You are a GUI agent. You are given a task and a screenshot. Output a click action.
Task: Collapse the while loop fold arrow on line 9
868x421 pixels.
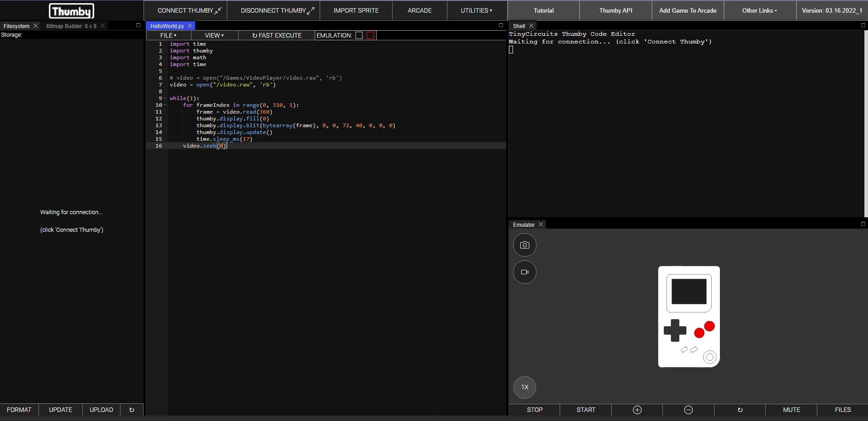(x=165, y=98)
